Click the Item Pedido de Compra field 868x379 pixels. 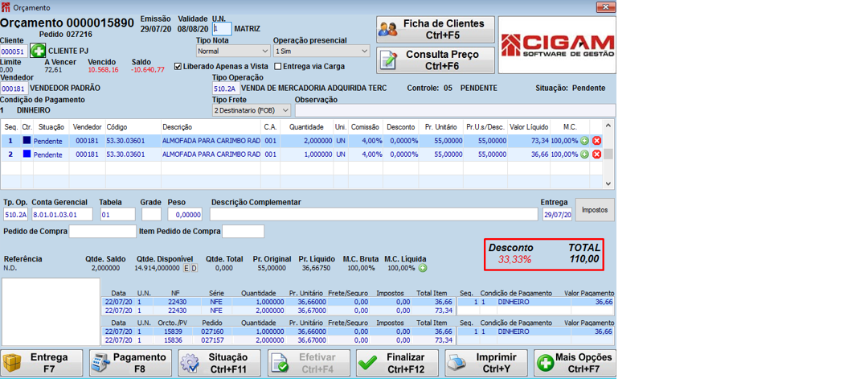[x=243, y=231]
